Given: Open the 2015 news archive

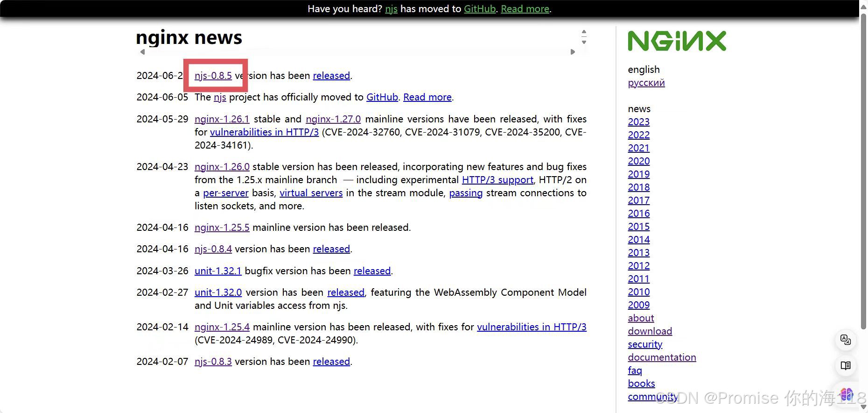Looking at the screenshot, I should (x=639, y=227).
